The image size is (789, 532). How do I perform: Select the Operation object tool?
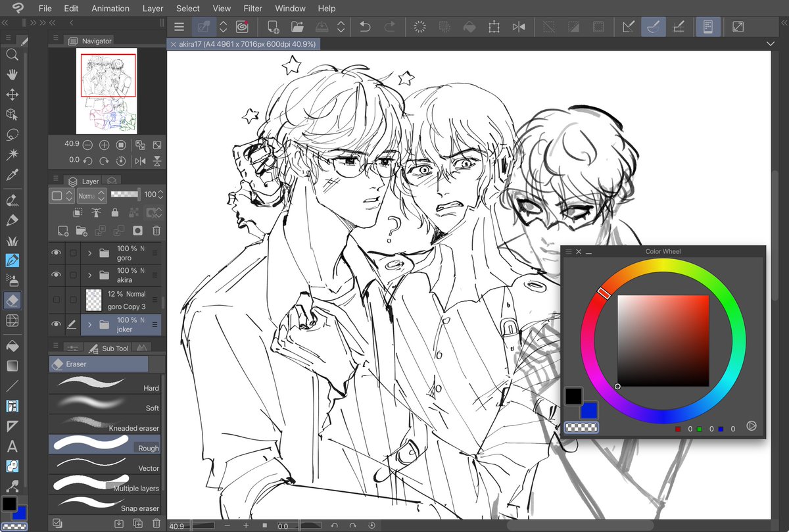pyautogui.click(x=12, y=114)
